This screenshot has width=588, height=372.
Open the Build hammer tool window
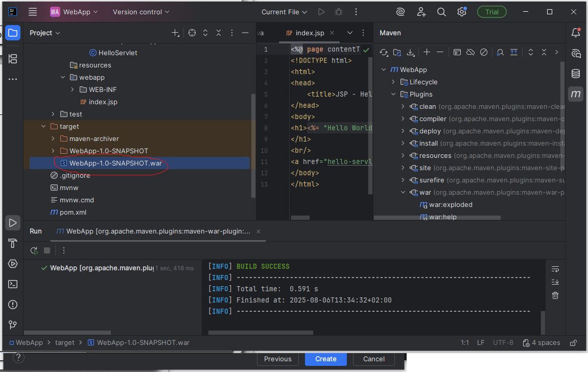click(x=13, y=243)
